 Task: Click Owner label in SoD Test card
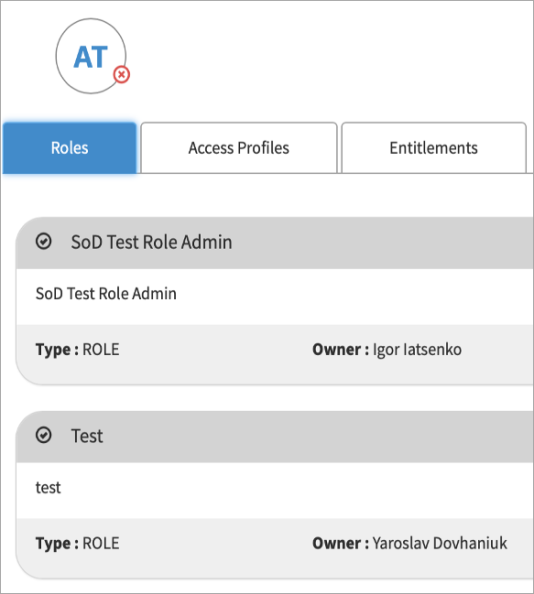[x=340, y=349]
